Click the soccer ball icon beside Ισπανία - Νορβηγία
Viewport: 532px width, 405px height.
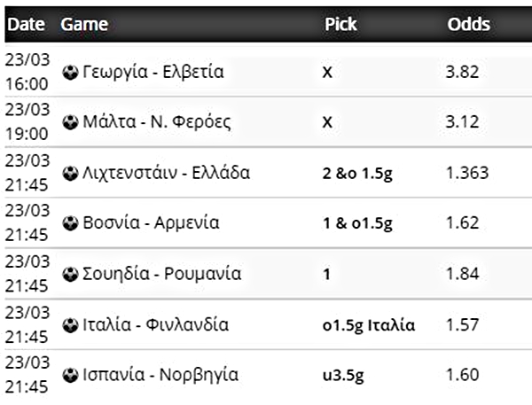(70, 375)
